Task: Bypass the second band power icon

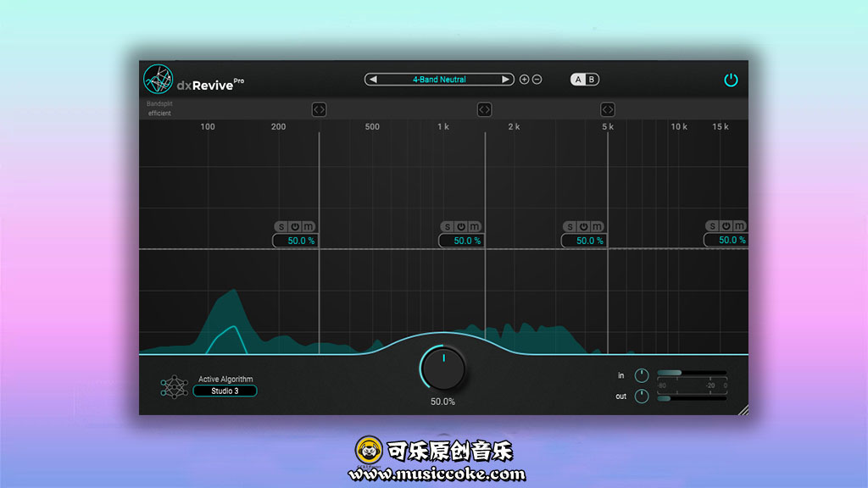Action: click(x=461, y=227)
